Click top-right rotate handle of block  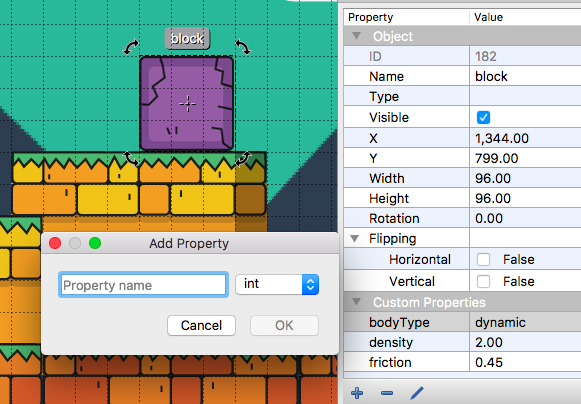pyautogui.click(x=243, y=47)
